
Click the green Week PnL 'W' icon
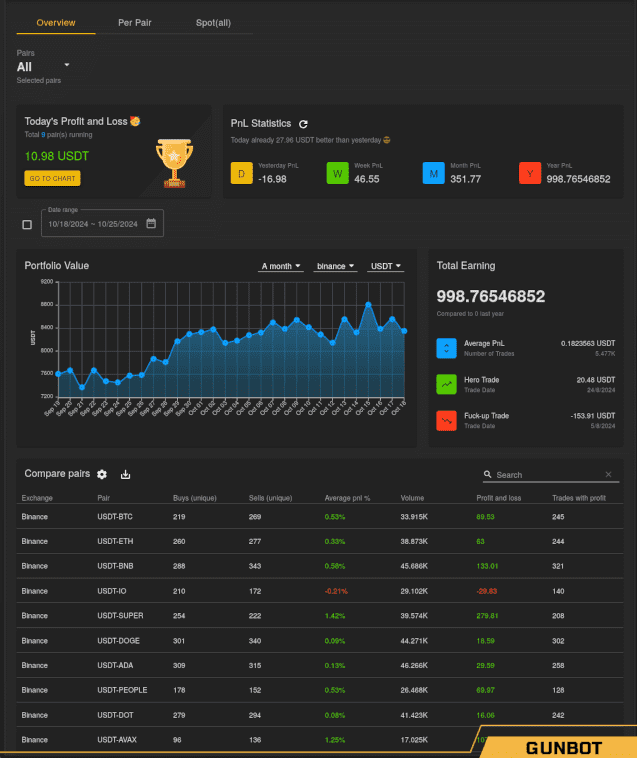pos(337,174)
